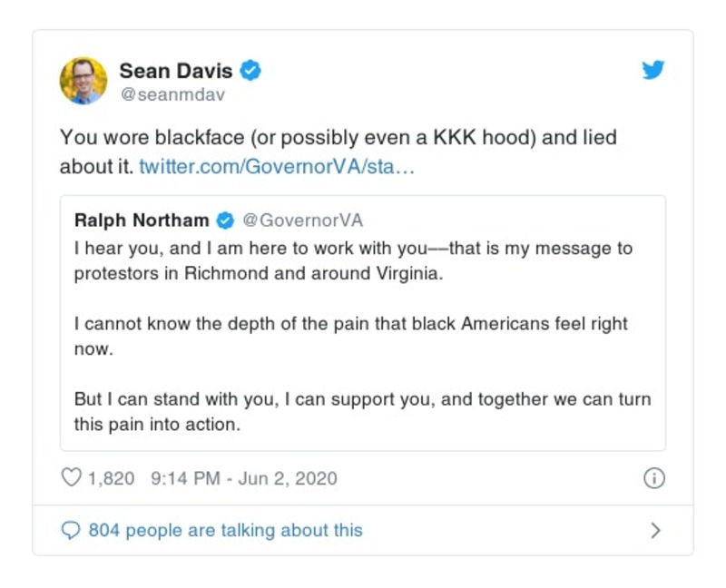This screenshot has height=588, width=726.
Task: Open the tweet info icon
Action: 653,478
